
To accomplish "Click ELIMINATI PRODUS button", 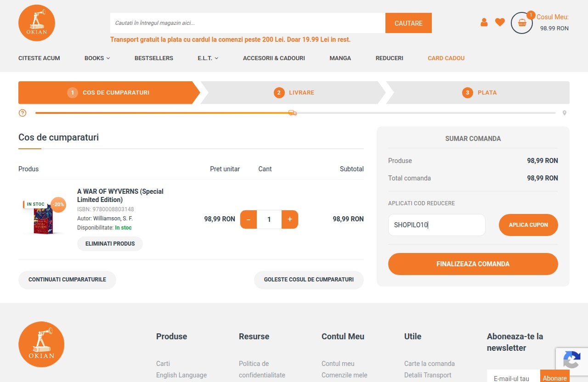I will [x=110, y=244].
